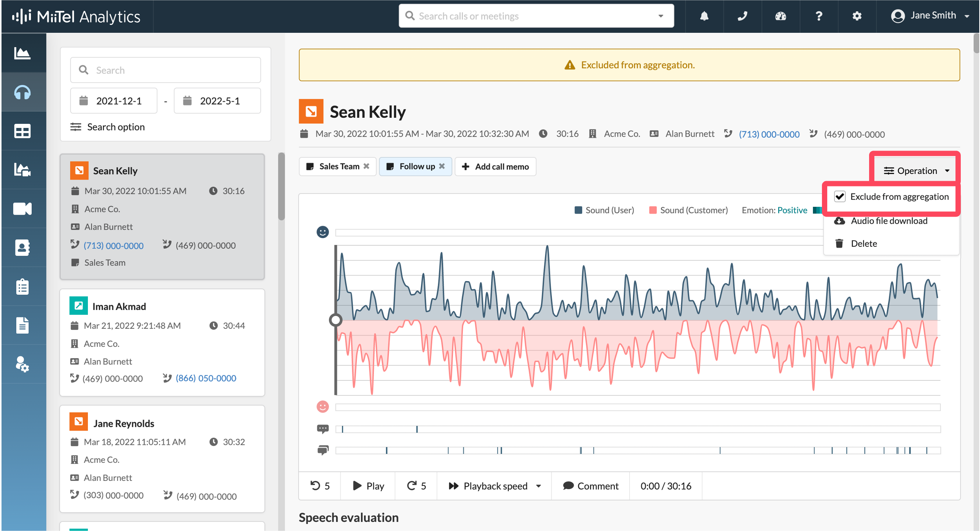This screenshot has width=980, height=531.
Task: Click Add call memo button
Action: pyautogui.click(x=495, y=166)
